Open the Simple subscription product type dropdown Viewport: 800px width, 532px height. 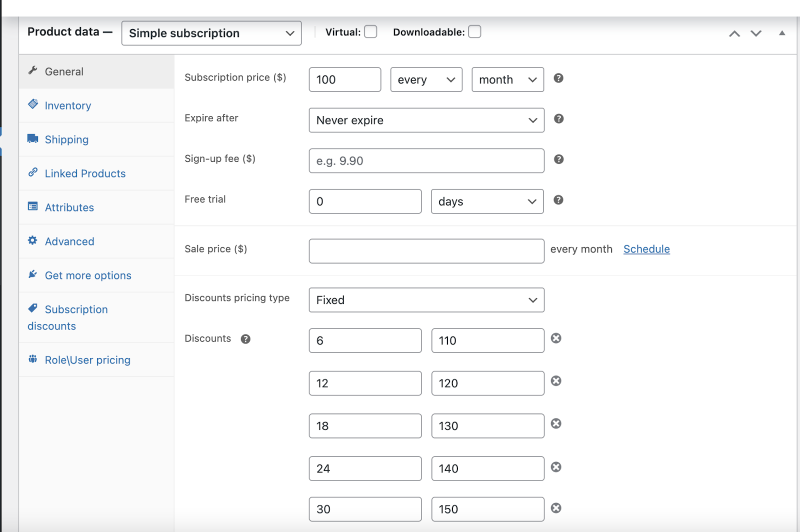tap(211, 33)
